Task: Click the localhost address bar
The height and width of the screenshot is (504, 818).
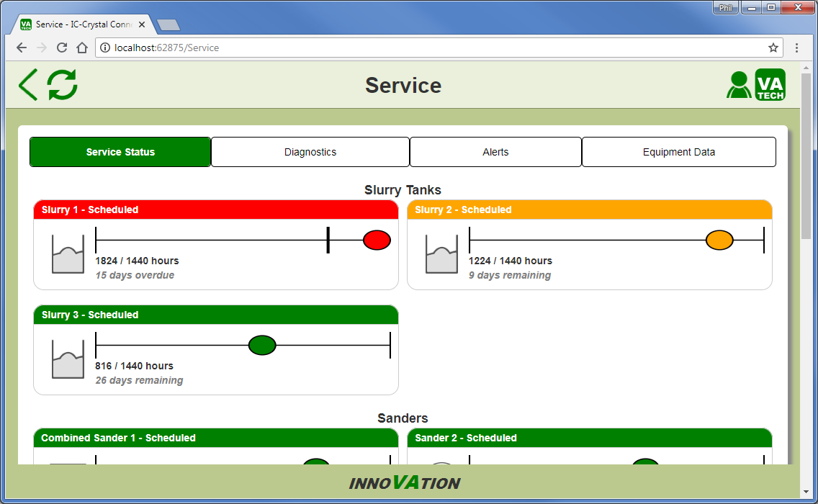Action: click(x=432, y=48)
